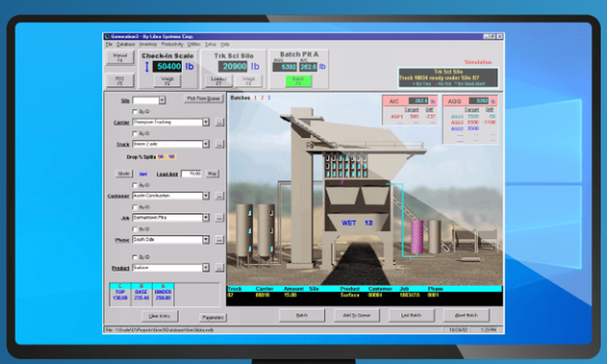Viewport: 607px width, 364px height.
Task: Click Pick From Queue button
Action: (x=203, y=99)
